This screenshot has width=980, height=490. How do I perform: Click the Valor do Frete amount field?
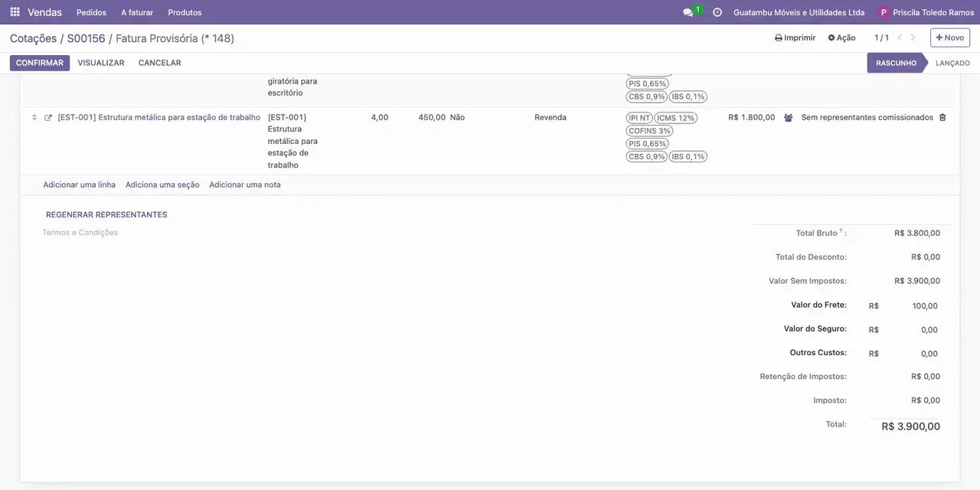pos(911,305)
